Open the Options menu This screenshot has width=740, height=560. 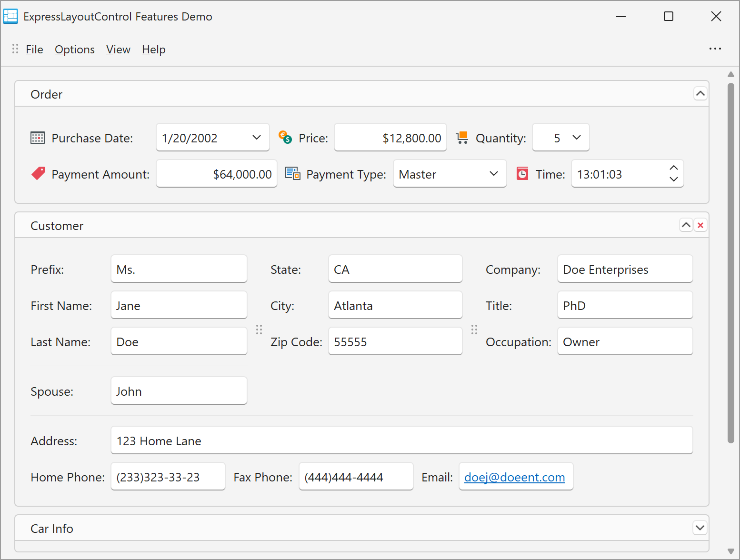(75, 50)
